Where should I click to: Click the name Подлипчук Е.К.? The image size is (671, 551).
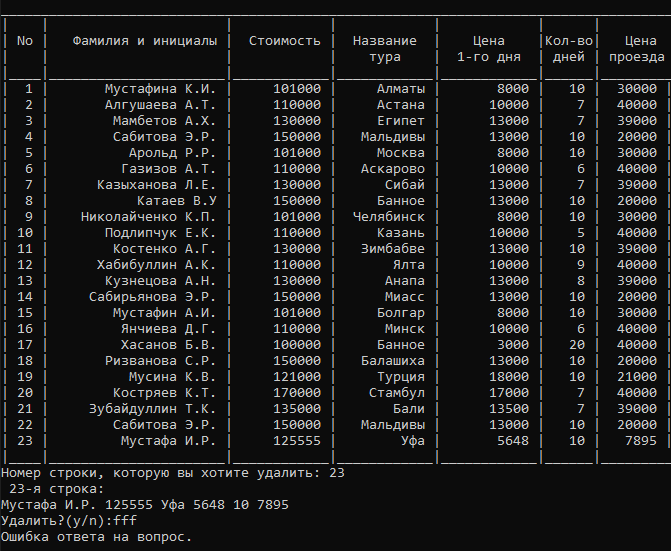[160, 233]
